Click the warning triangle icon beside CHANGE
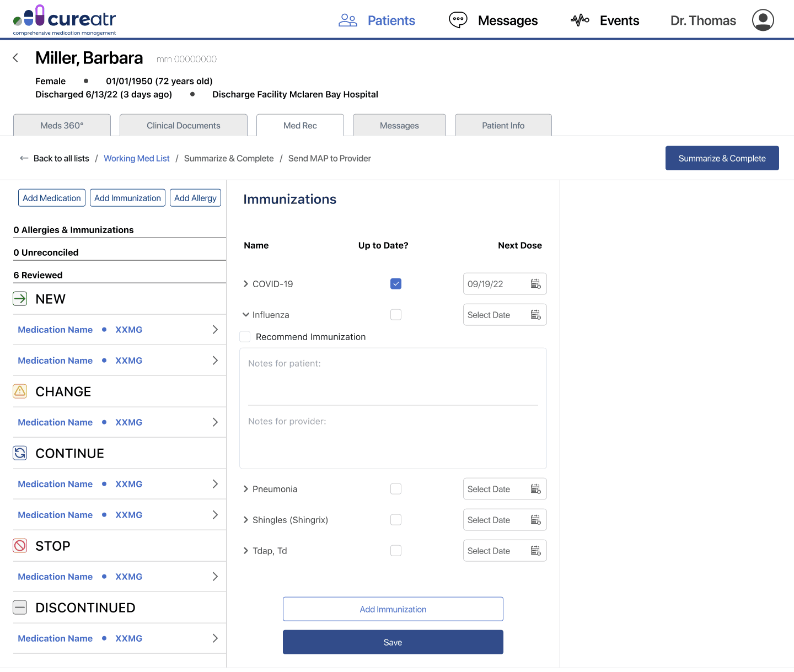 (20, 391)
